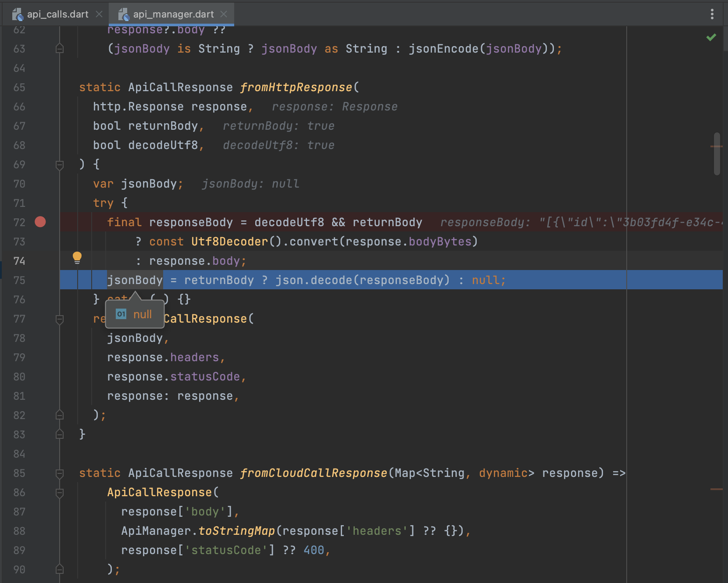Click the null value in the debugger tooltip
Viewport: 728px width, 583px height.
click(143, 314)
